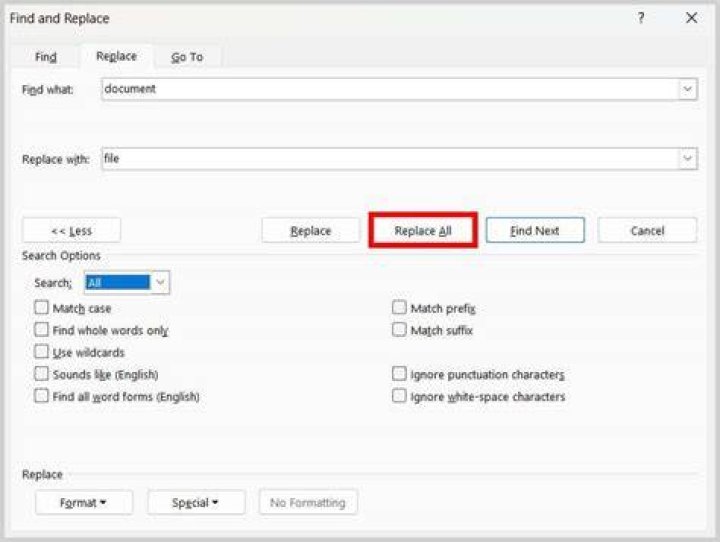Screen dimensions: 720x542
Task: Click the Replace with text field
Action: tap(389, 159)
